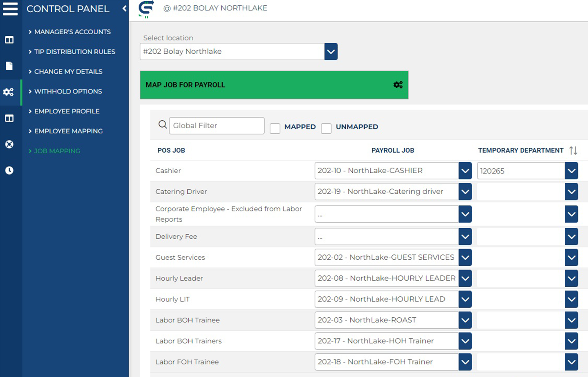The height and width of the screenshot is (377, 588).
Task: Expand Delivery Fee payroll job dropdown
Action: 465,237
